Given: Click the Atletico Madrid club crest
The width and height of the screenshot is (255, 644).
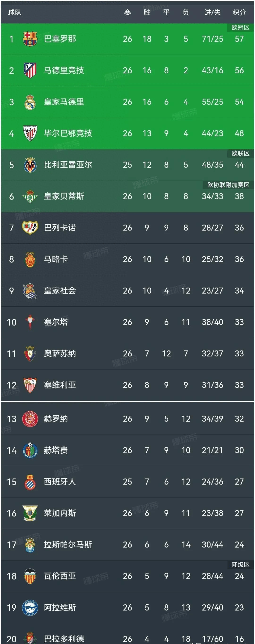Looking at the screenshot, I should pos(30,70).
